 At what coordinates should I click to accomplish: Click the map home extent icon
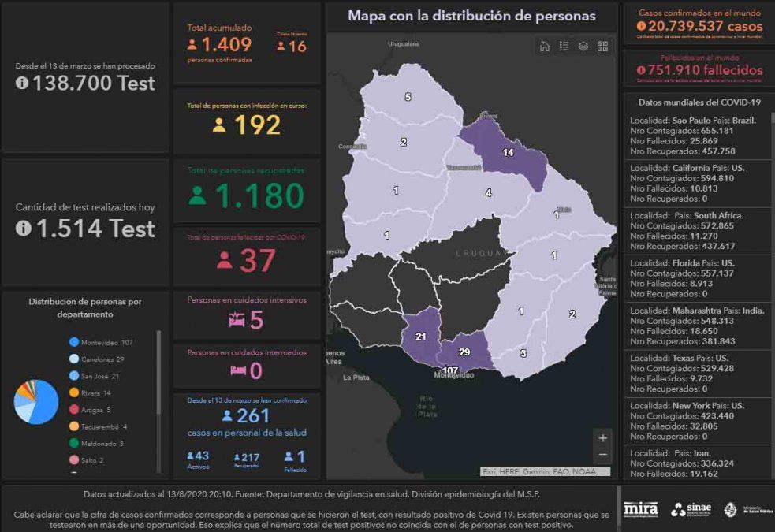point(544,47)
